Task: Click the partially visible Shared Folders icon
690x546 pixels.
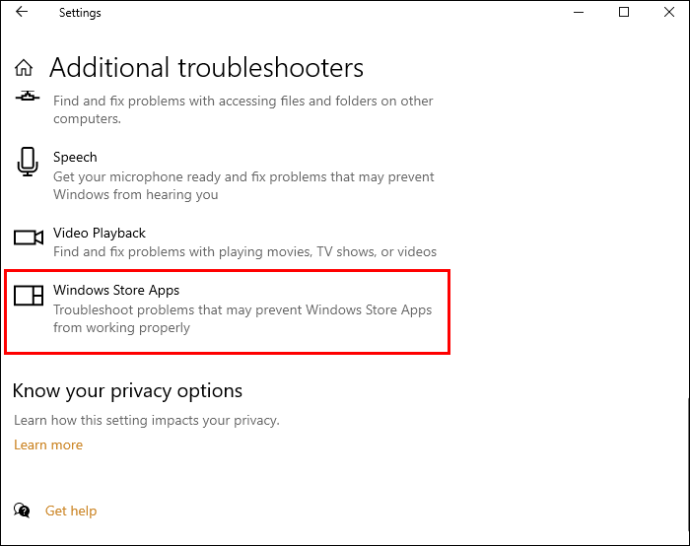Action: point(28,96)
